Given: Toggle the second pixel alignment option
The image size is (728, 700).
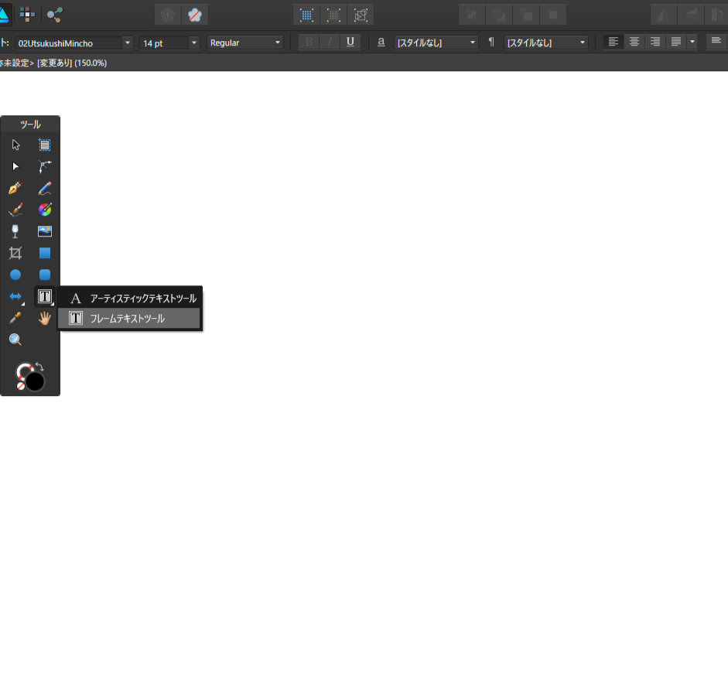Looking at the screenshot, I should (333, 15).
